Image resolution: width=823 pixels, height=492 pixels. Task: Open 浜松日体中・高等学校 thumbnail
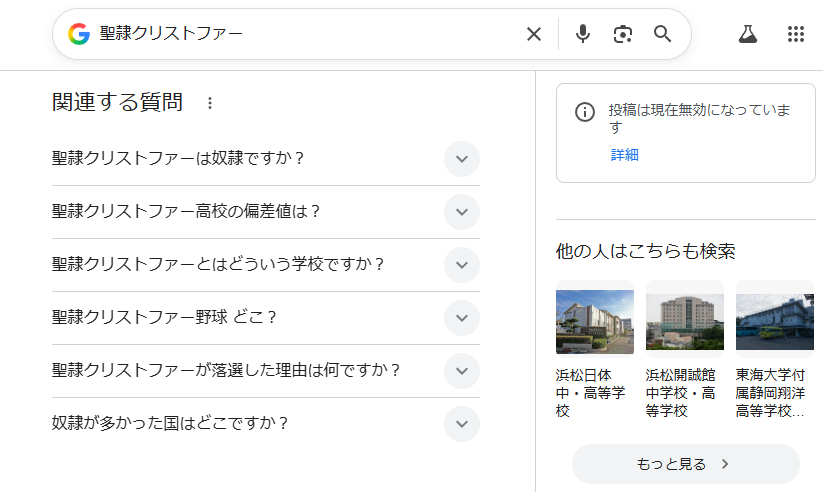coord(595,322)
